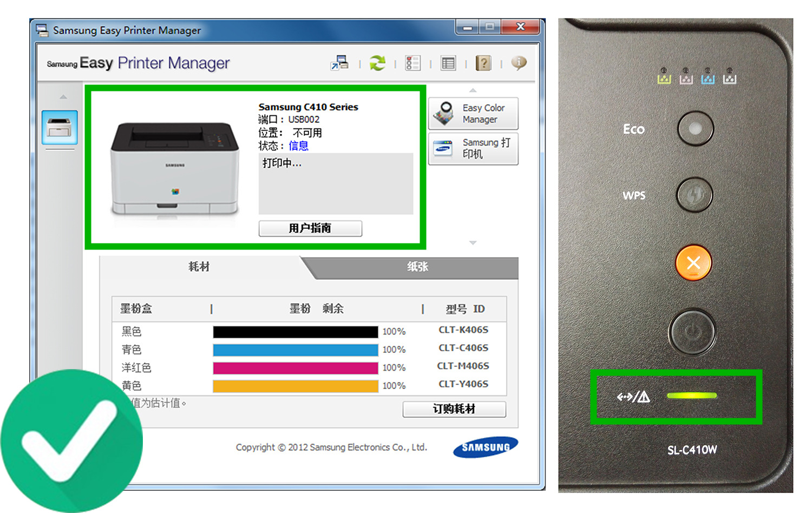Viewport: 812px width, 513px height.
Task: Click the yellow toner level bar
Action: point(296,386)
